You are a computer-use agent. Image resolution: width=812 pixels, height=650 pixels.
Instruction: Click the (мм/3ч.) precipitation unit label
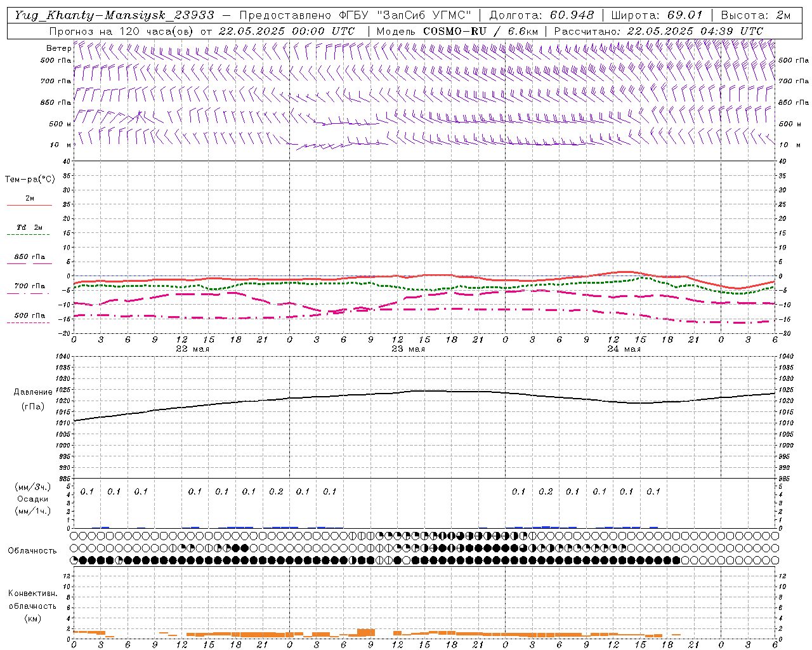33,487
